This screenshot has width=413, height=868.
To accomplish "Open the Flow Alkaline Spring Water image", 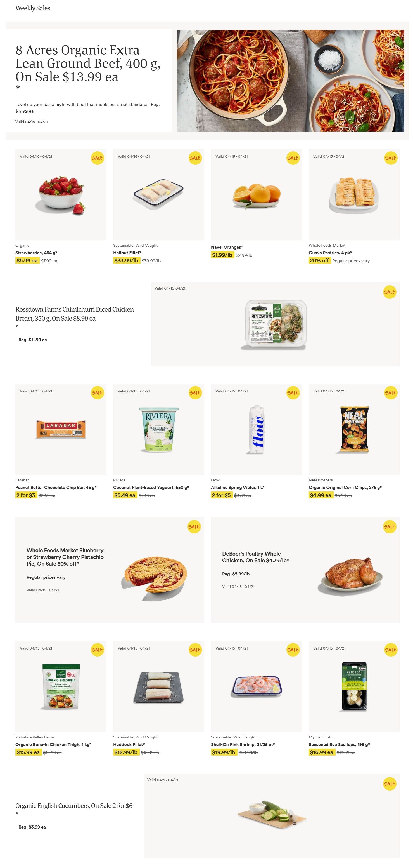I will 257,430.
